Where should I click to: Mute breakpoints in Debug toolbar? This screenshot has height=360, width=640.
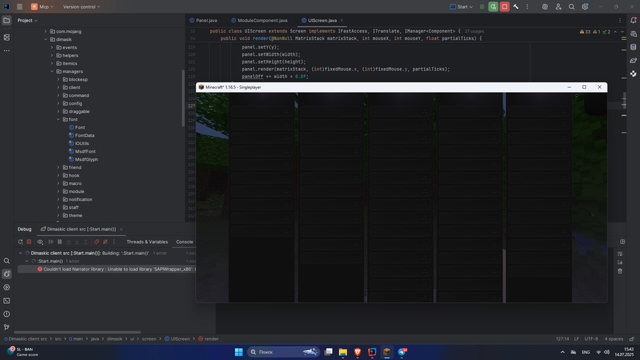[x=105, y=242]
